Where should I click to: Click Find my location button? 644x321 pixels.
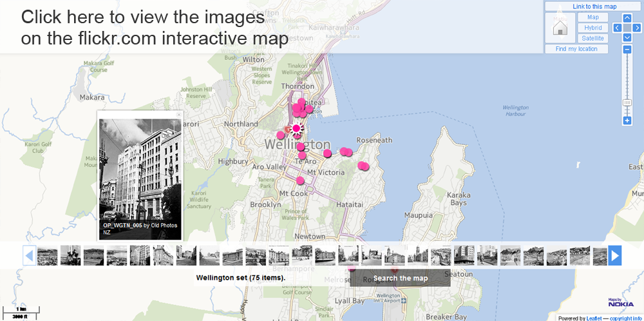click(576, 49)
